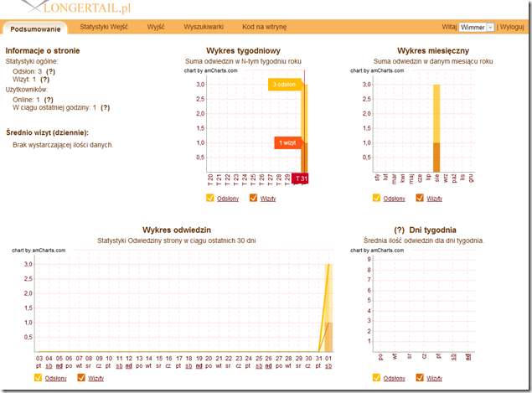Toggle Odsłony checkbox in Wykres odwiedzin
This screenshot has height=393, width=532.
pyautogui.click(x=38, y=377)
